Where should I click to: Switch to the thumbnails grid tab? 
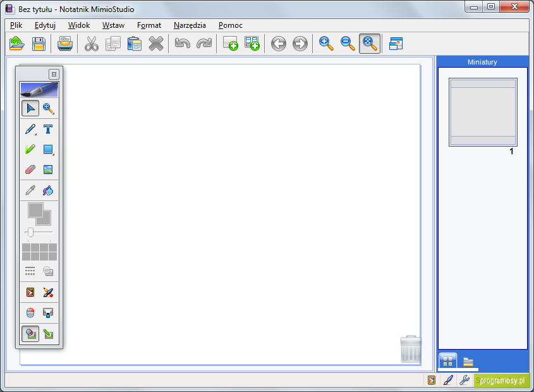coord(448,361)
